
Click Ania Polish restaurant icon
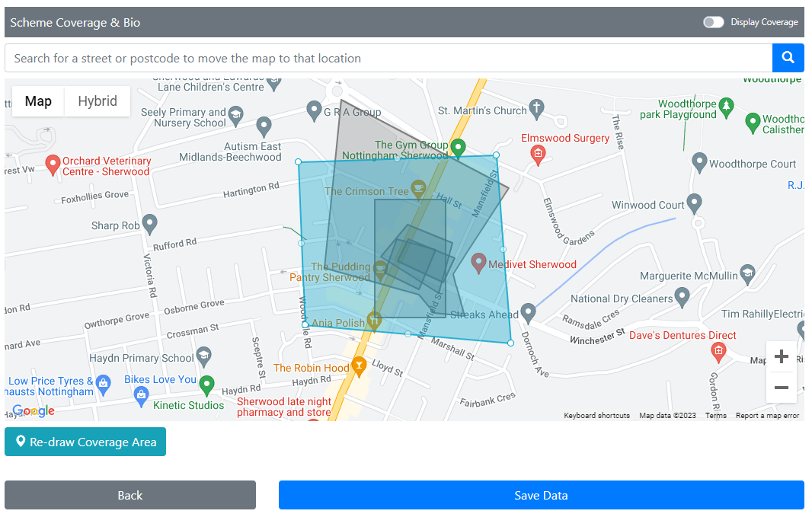(x=374, y=319)
